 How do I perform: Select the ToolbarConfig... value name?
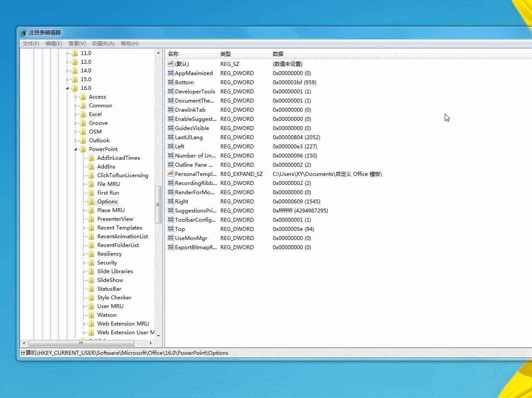(x=196, y=220)
